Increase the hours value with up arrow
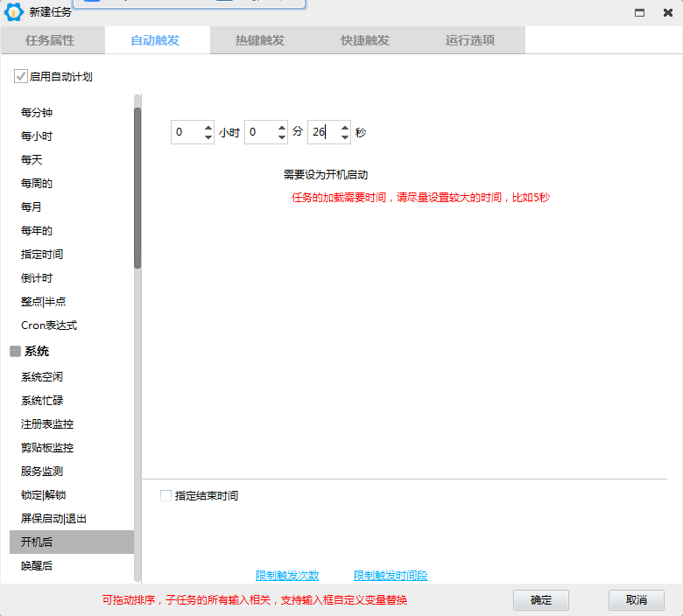This screenshot has height=616, width=683. point(208,128)
